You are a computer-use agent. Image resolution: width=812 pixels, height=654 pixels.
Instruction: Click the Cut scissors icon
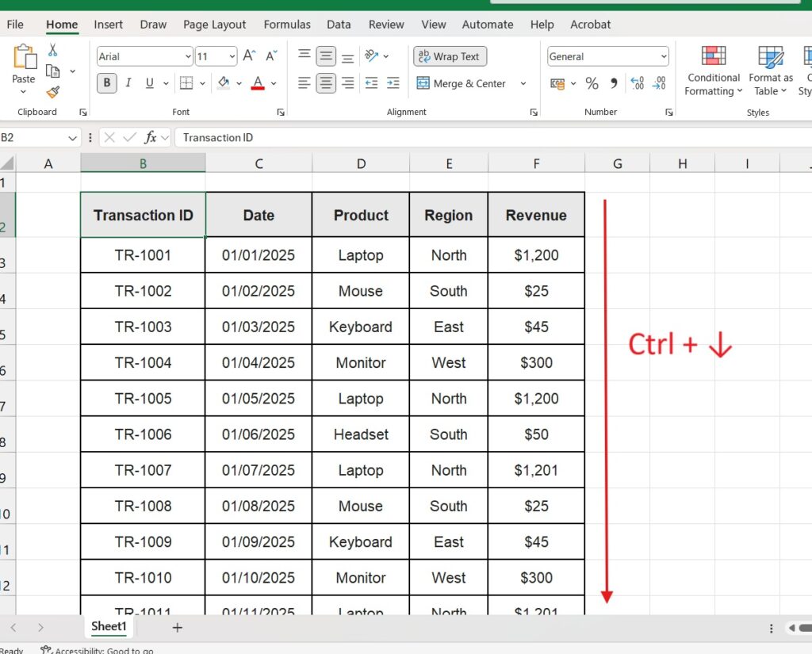(x=52, y=50)
